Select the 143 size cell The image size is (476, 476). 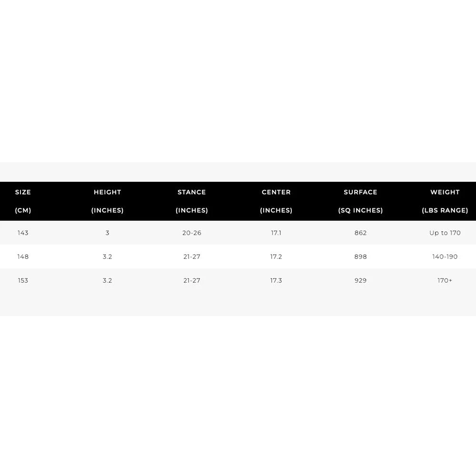click(x=23, y=233)
